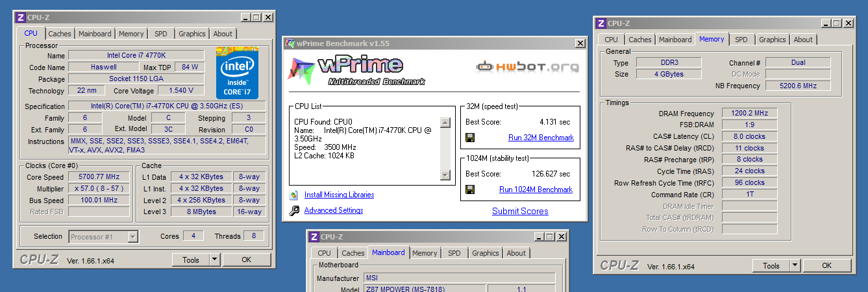The image size is (868, 292).
Task: Click the down arrow of CPU List scrollbar
Action: [445, 175]
